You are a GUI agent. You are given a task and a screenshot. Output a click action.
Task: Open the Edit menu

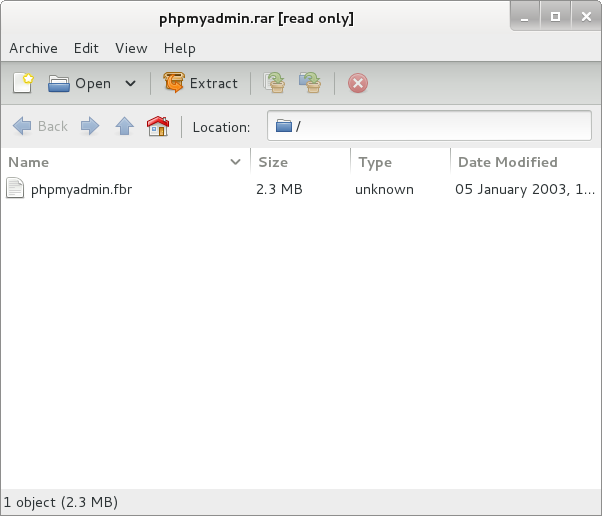pos(86,48)
